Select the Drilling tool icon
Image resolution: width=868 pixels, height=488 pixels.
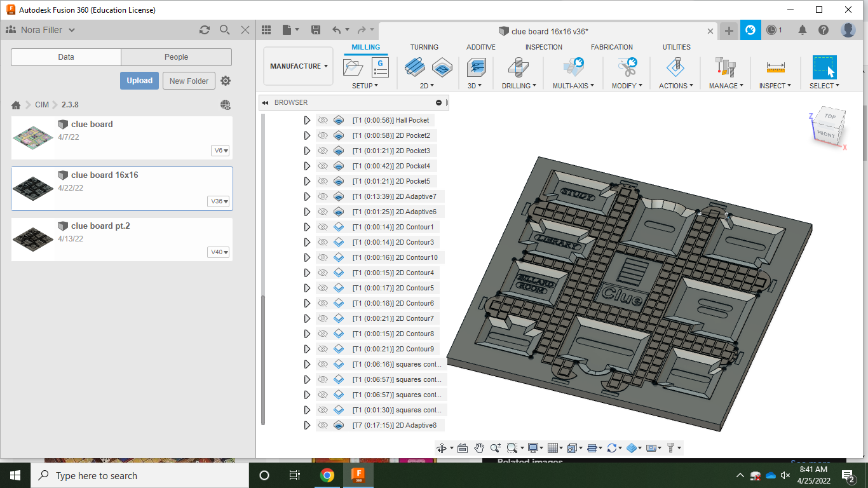click(x=519, y=67)
